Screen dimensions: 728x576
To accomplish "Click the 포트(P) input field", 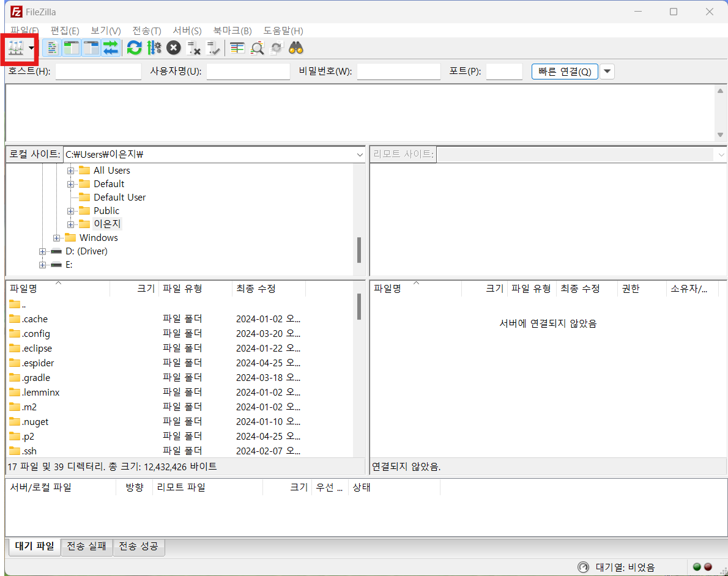I will pos(504,72).
